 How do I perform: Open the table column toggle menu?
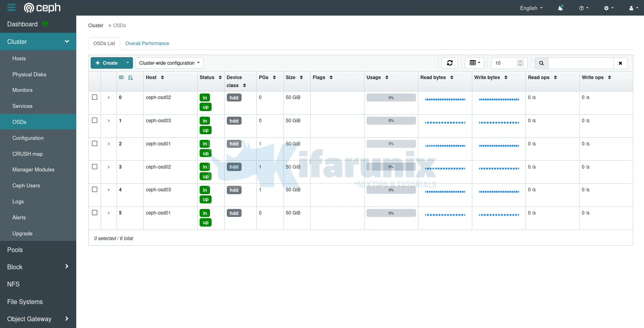click(x=474, y=63)
